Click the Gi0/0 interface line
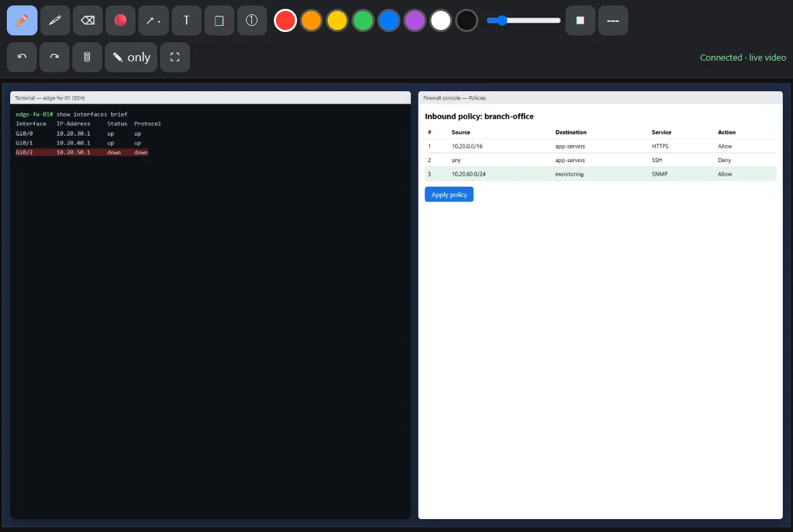793x532 pixels. tap(78, 134)
